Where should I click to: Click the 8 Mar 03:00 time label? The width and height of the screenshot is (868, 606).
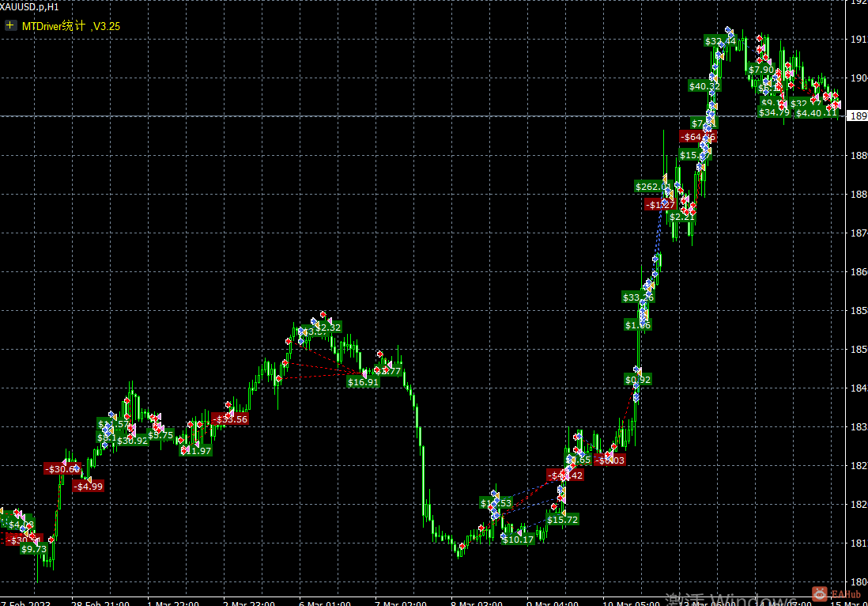[x=477, y=603]
